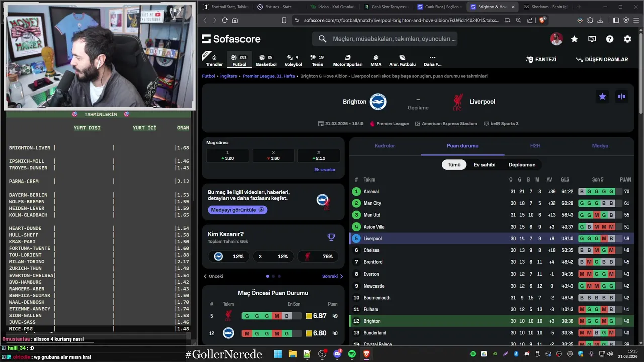Open Ek oranlar link

coord(325,170)
